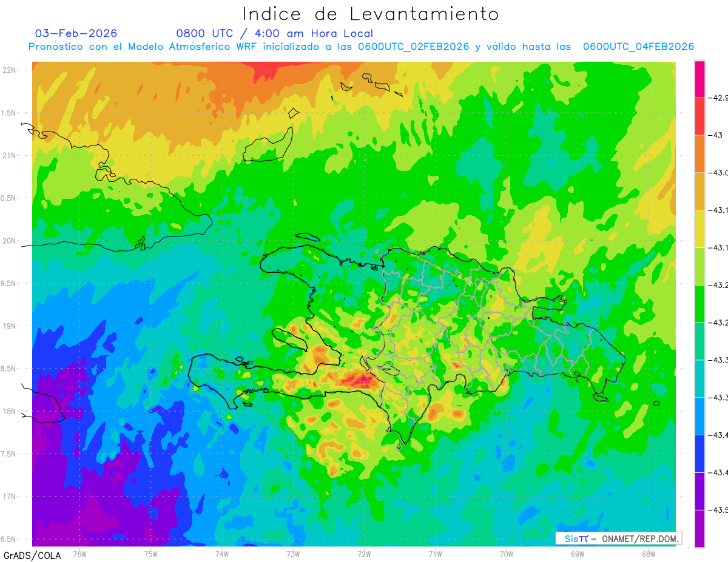Click the 'Indice de Levantamiento' title
728x562 pixels.
[371, 14]
